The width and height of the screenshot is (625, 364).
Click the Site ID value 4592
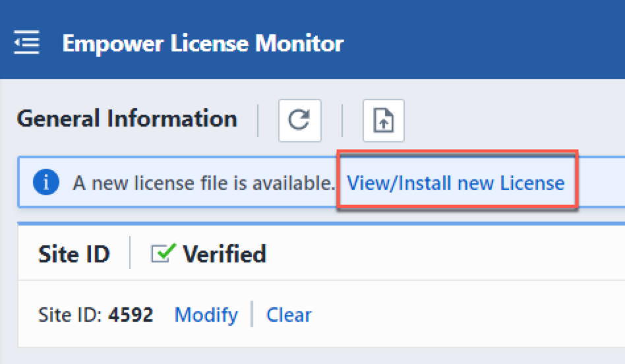[x=131, y=315]
